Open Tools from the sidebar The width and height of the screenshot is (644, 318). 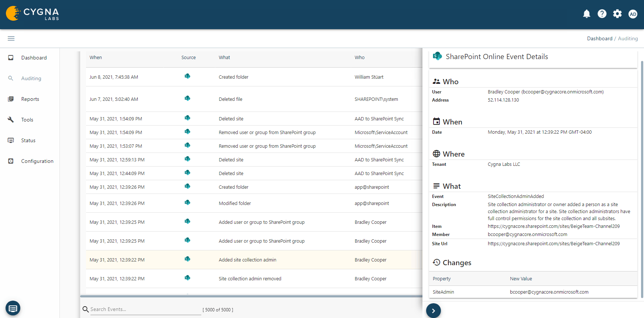coord(27,120)
